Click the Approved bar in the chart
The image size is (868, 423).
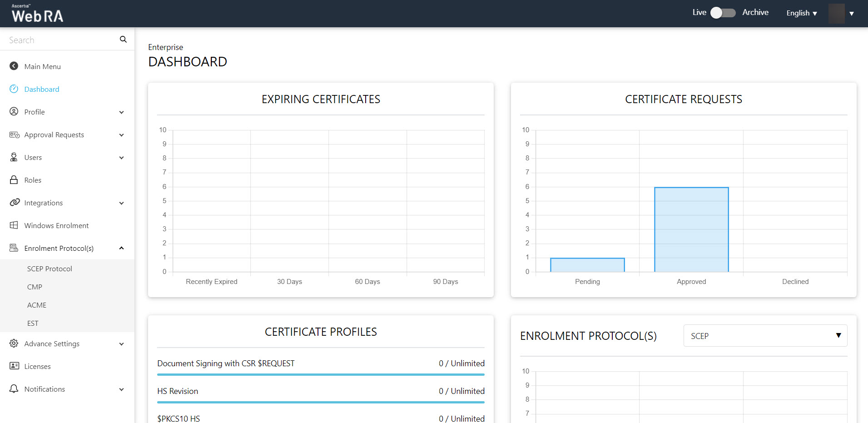click(x=691, y=229)
